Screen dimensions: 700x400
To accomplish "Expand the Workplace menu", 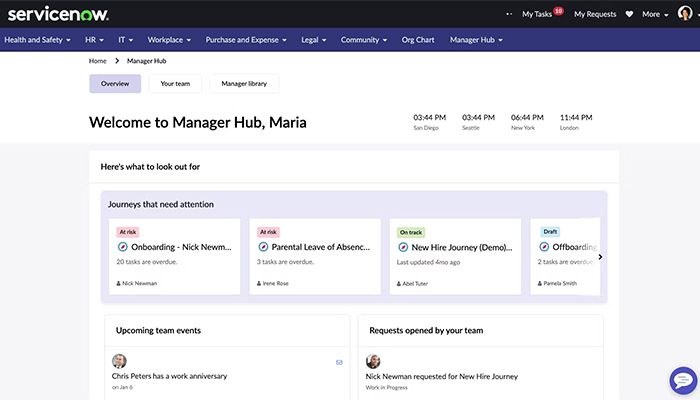I will tap(169, 40).
